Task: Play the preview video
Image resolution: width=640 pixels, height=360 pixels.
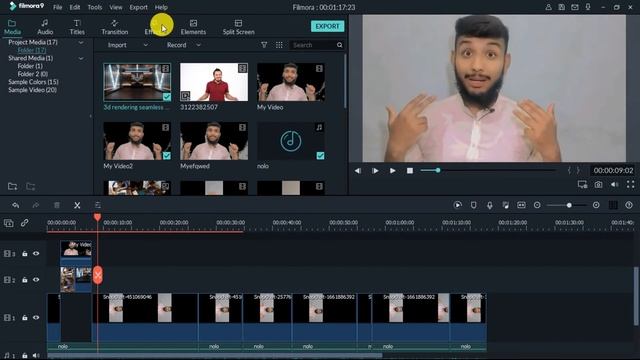Action: click(392, 171)
